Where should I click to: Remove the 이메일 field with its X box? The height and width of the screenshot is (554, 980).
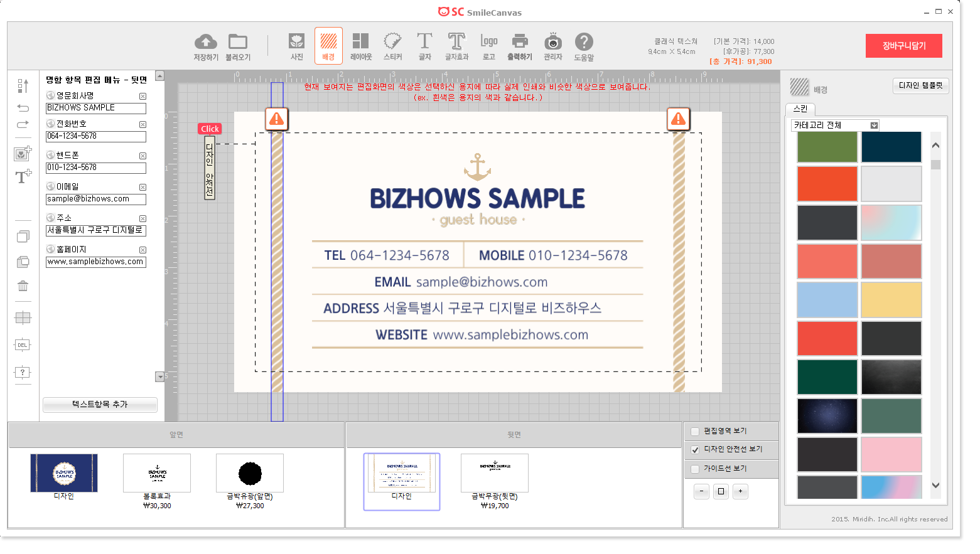click(x=143, y=187)
